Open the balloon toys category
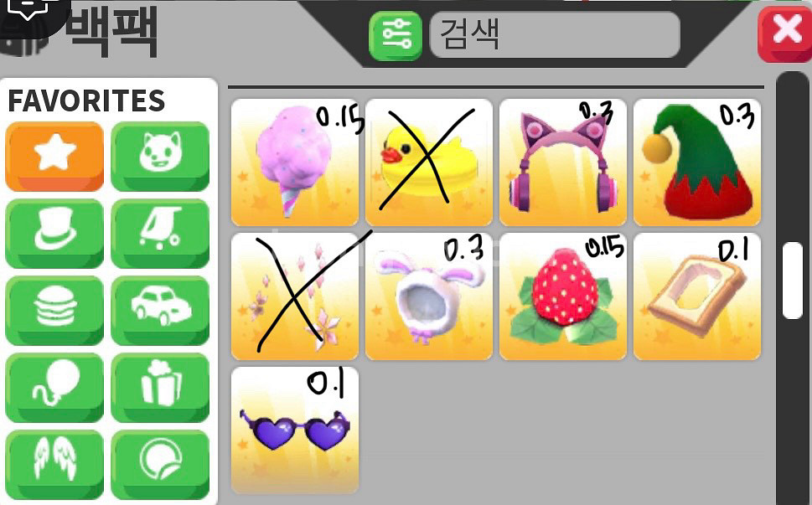Viewport: 812px width, 505px height. point(54,388)
